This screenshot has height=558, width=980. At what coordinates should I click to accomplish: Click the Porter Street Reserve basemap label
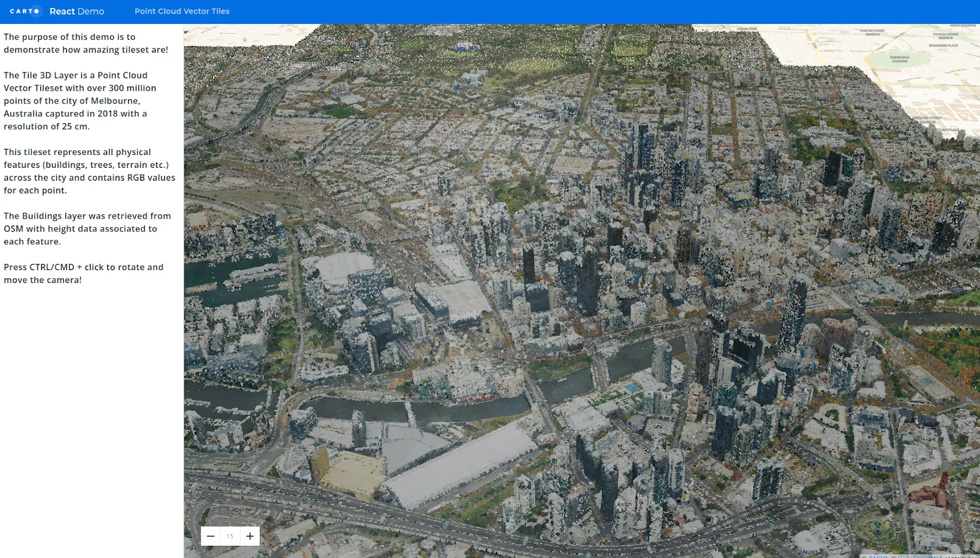873,32
